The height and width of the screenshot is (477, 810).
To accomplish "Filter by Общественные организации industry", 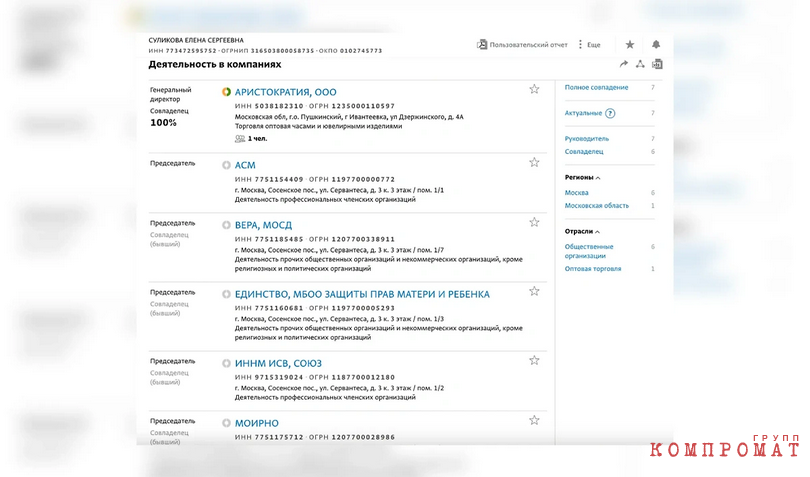I will (x=589, y=251).
